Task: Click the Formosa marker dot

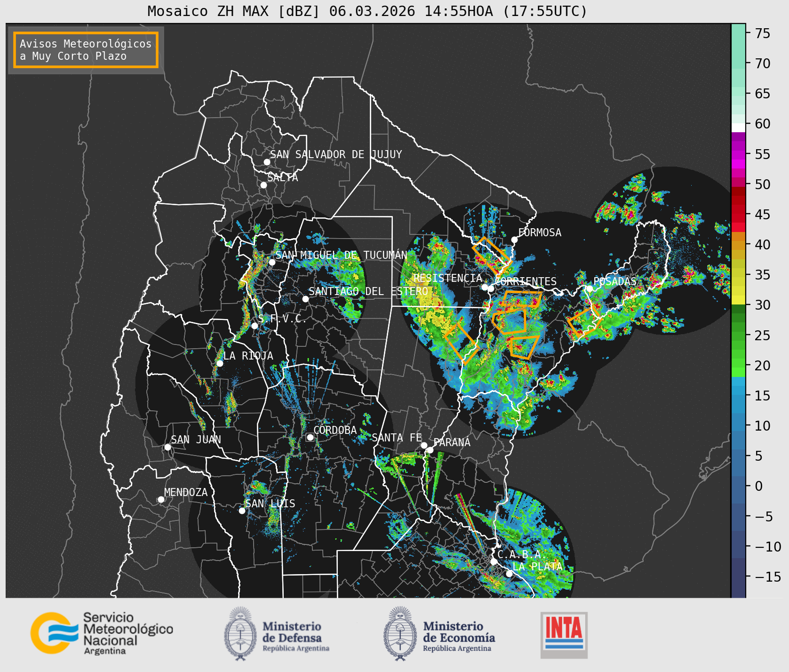Action: coord(515,240)
